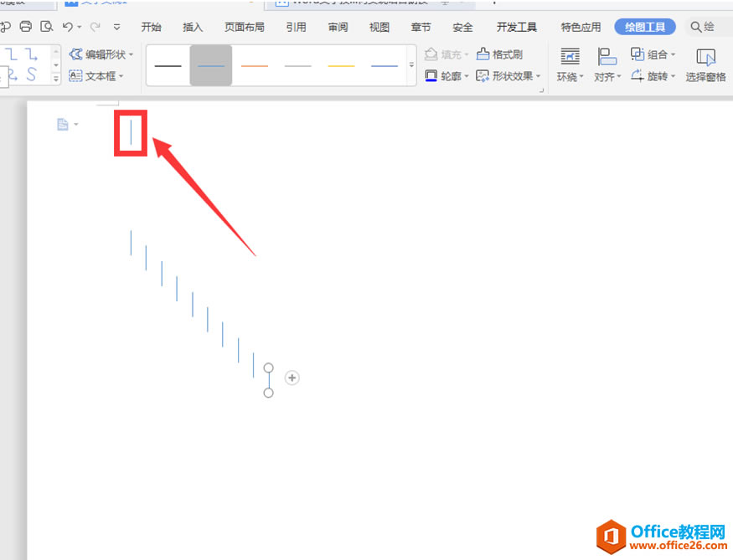Click the bottom handle of selected line
Screen dimensions: 733x560
(x=268, y=393)
